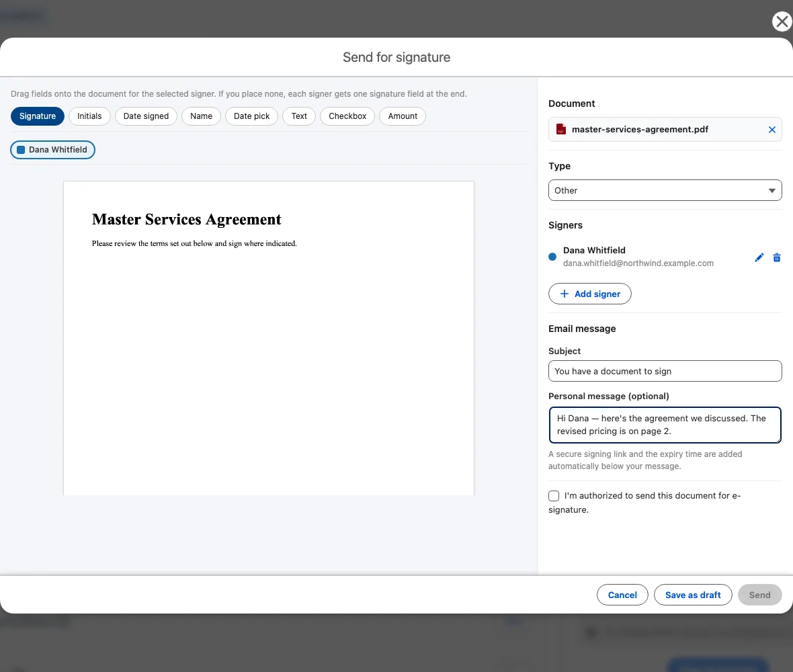Select the Initials field chip
The image size is (793, 672).
coord(89,116)
